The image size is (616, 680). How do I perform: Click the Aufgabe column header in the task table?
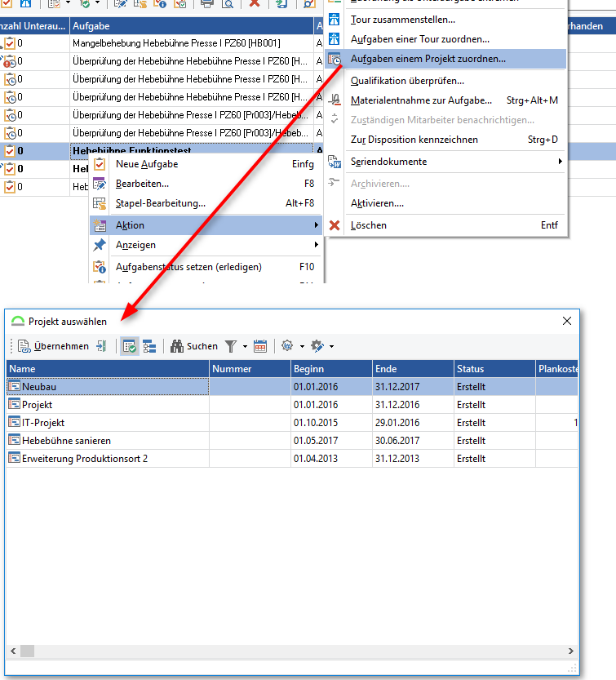point(192,26)
